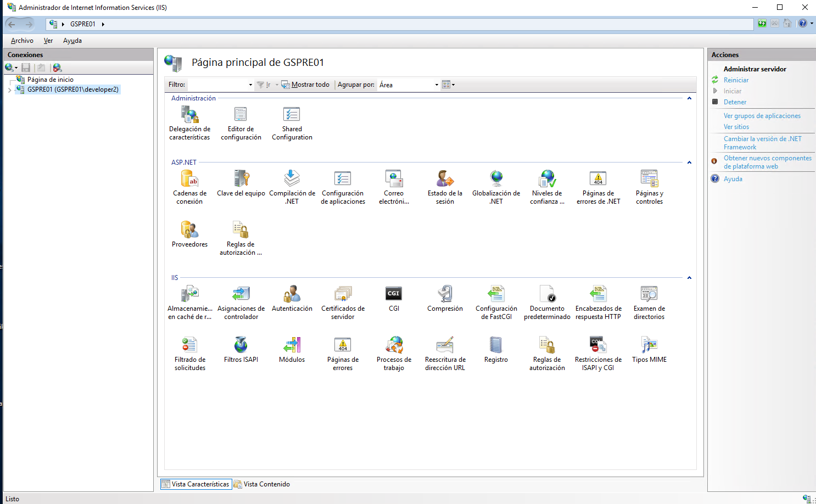Open the Tipos MIME icon
The image size is (816, 504).
(x=649, y=346)
